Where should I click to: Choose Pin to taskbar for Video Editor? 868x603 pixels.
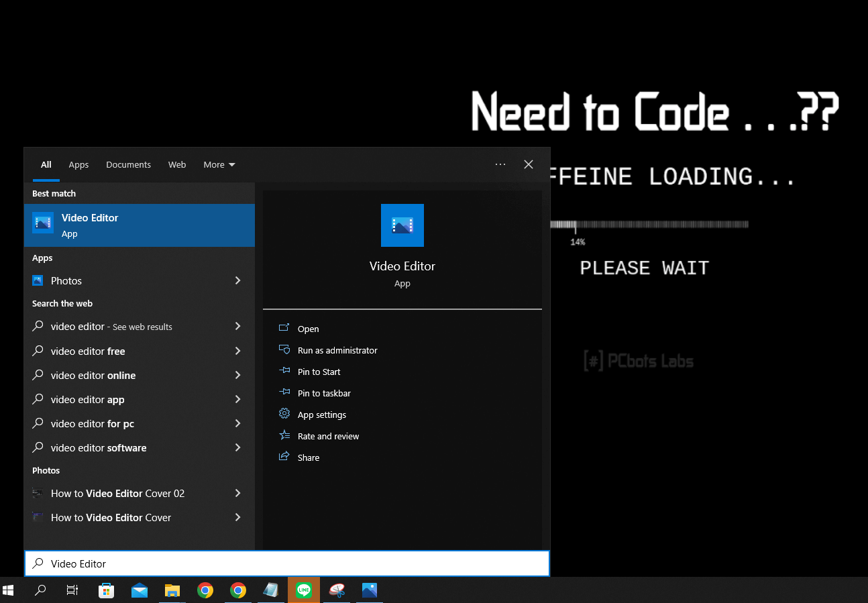pos(323,394)
